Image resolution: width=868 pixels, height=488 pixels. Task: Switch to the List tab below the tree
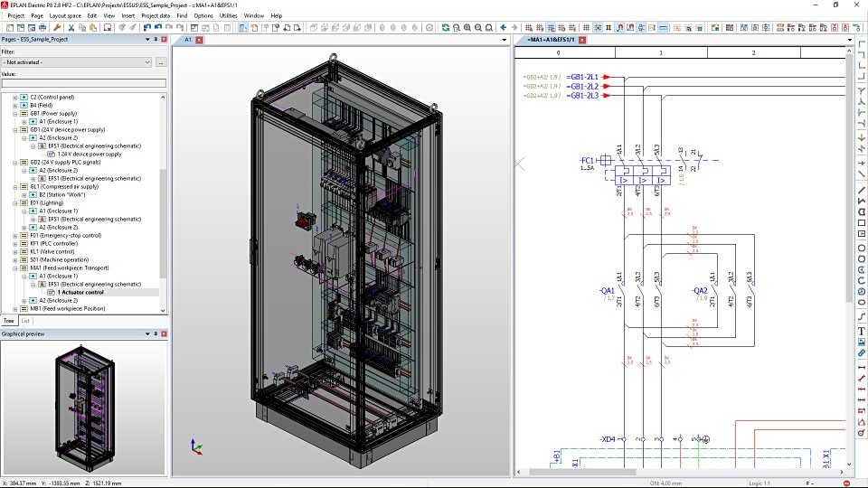(25, 321)
